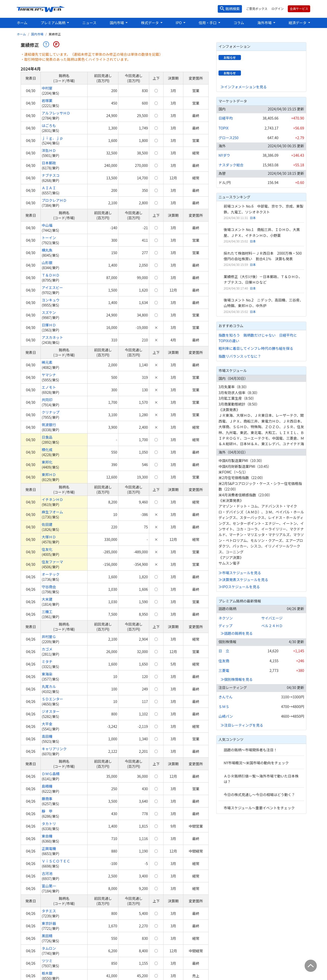Screen dimensions: 327x980
Task: Click the 銘柄検索 search button
Action: click(x=229, y=9)
